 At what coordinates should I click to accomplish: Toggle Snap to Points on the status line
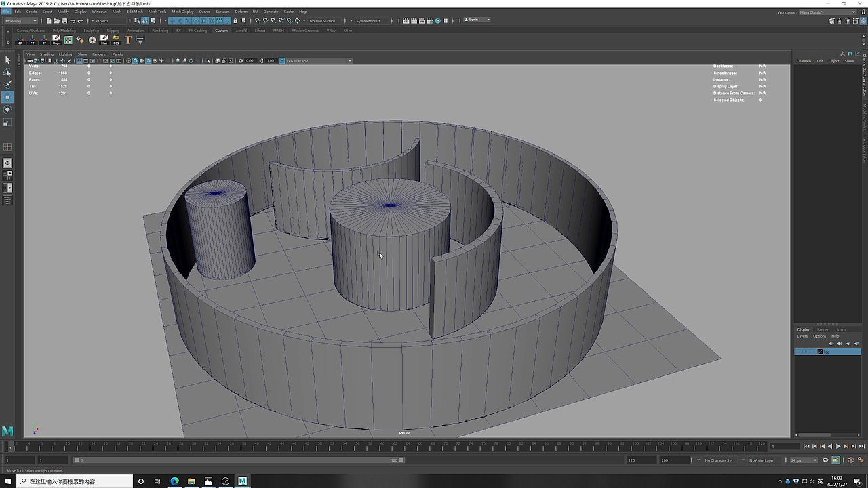point(273,21)
